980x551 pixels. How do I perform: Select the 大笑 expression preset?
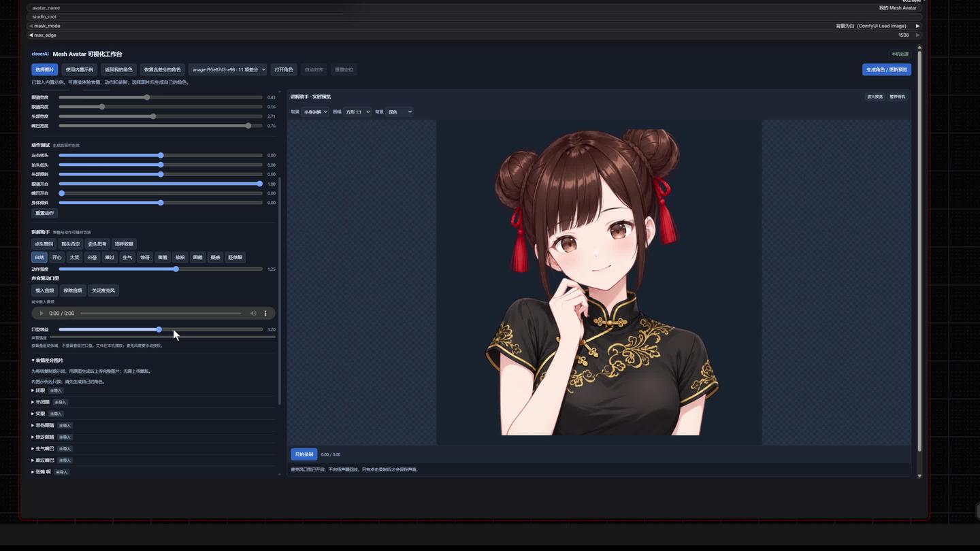click(74, 258)
